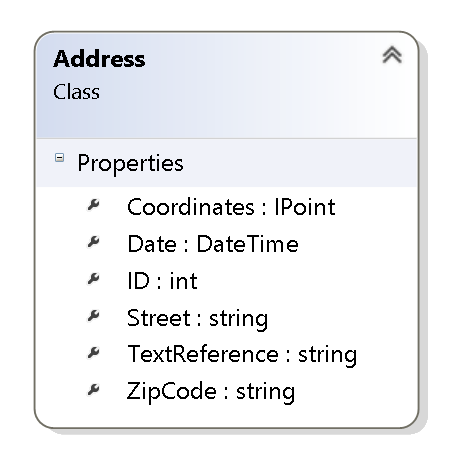Select the Date : DateTime property
This screenshot has height=460, width=452.
(x=213, y=244)
